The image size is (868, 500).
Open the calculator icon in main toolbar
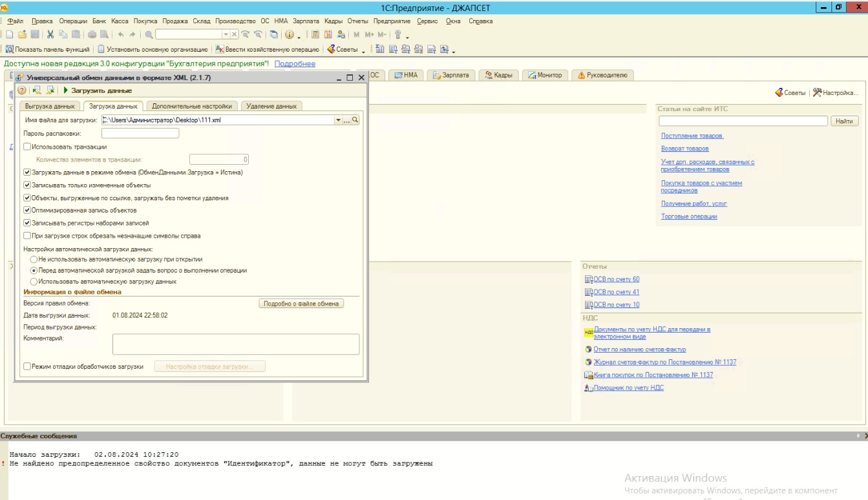[x=315, y=34]
